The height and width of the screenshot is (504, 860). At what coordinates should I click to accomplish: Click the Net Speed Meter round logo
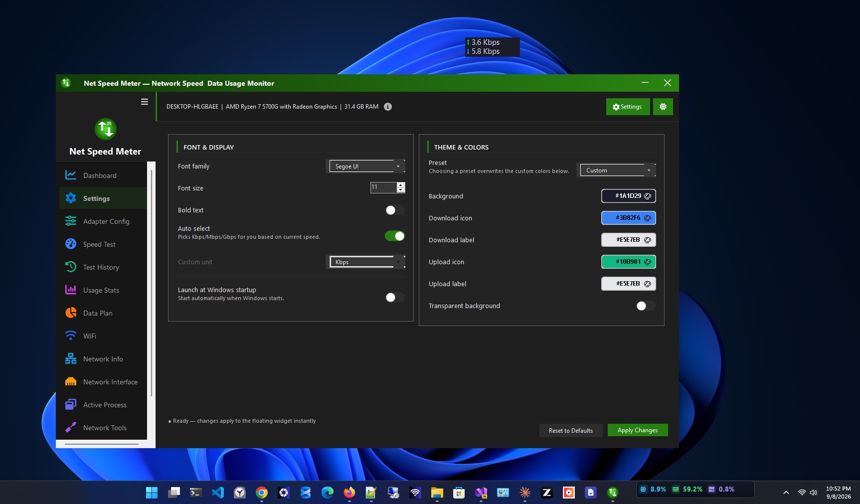coord(106,129)
